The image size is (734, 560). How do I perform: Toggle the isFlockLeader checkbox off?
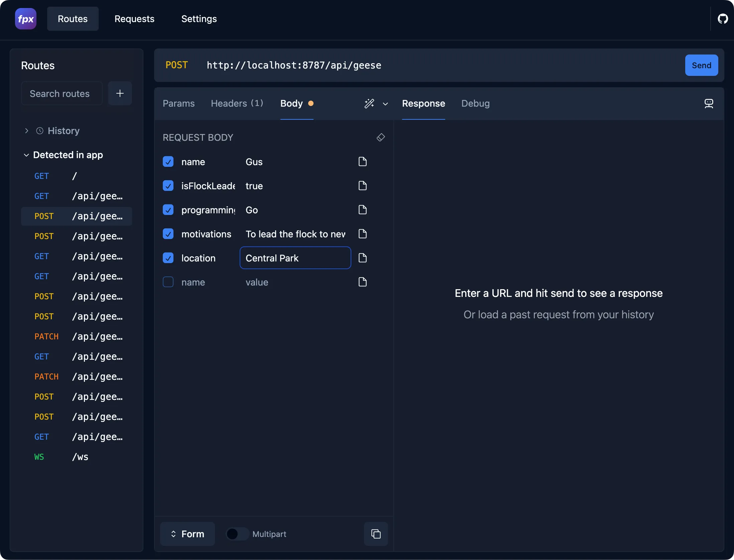point(167,185)
